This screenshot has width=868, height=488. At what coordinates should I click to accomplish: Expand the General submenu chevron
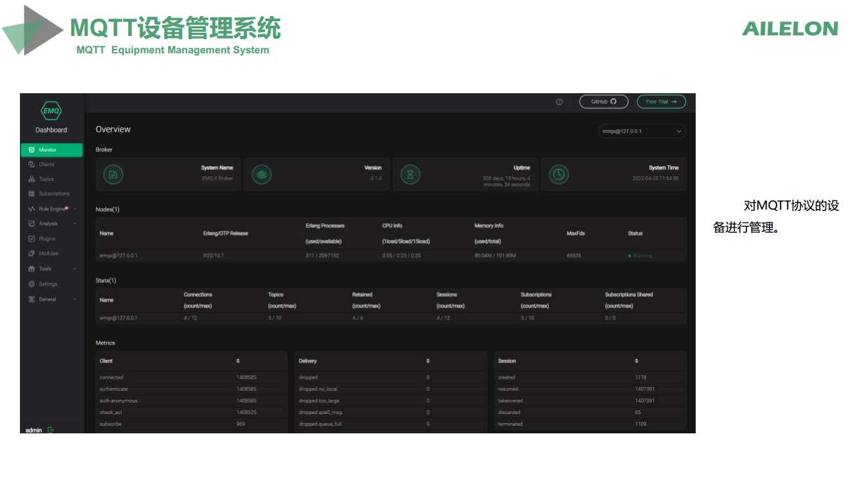click(75, 300)
